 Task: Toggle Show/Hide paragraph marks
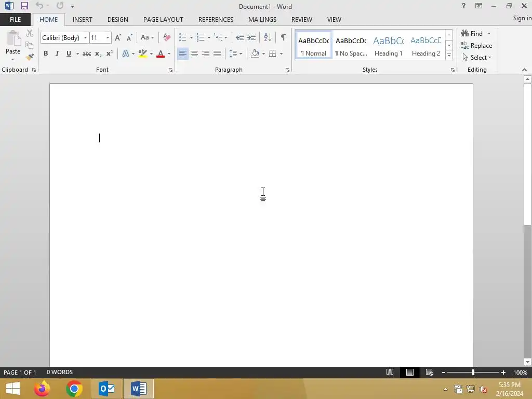(283, 37)
